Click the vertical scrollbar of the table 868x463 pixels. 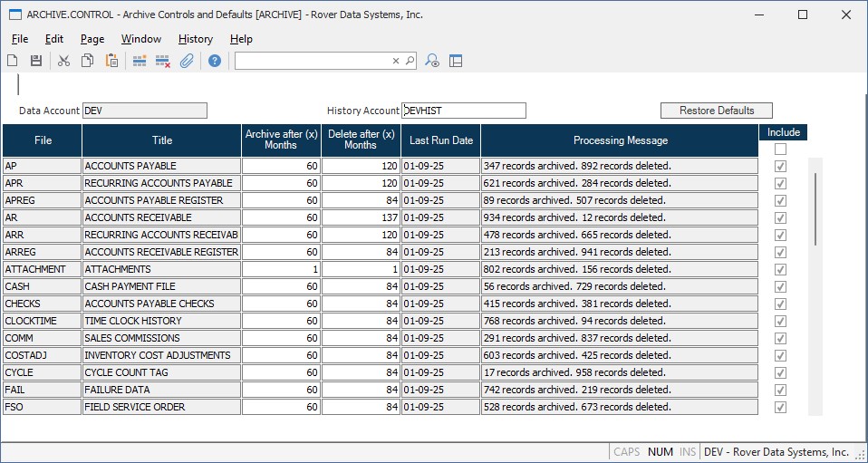click(x=816, y=208)
